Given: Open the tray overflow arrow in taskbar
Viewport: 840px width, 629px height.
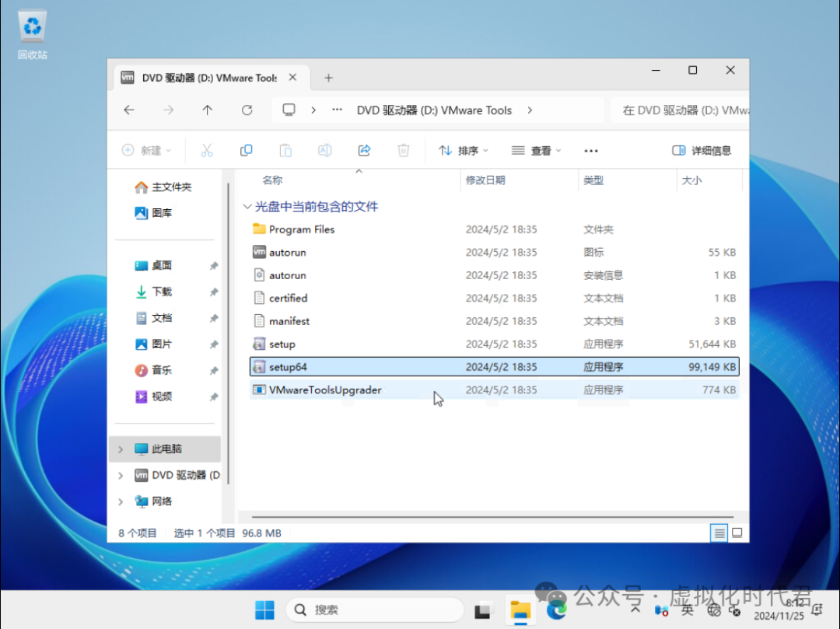Looking at the screenshot, I should tap(636, 610).
